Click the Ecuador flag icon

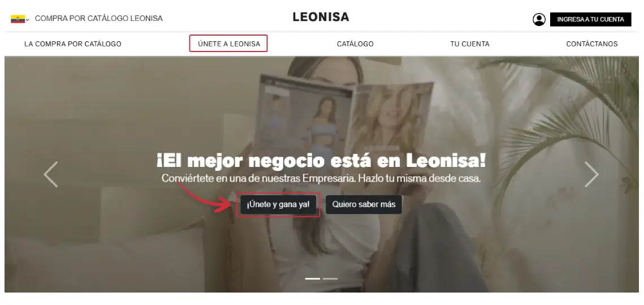18,19
